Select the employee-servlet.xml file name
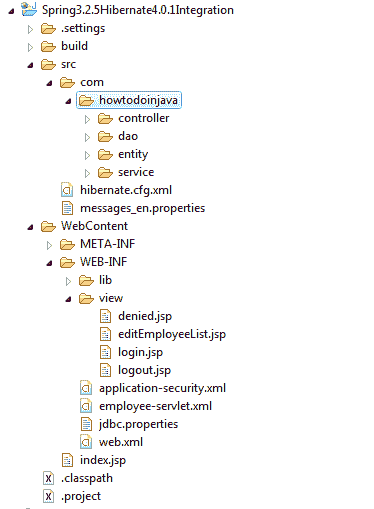374x509 pixels. 155,406
